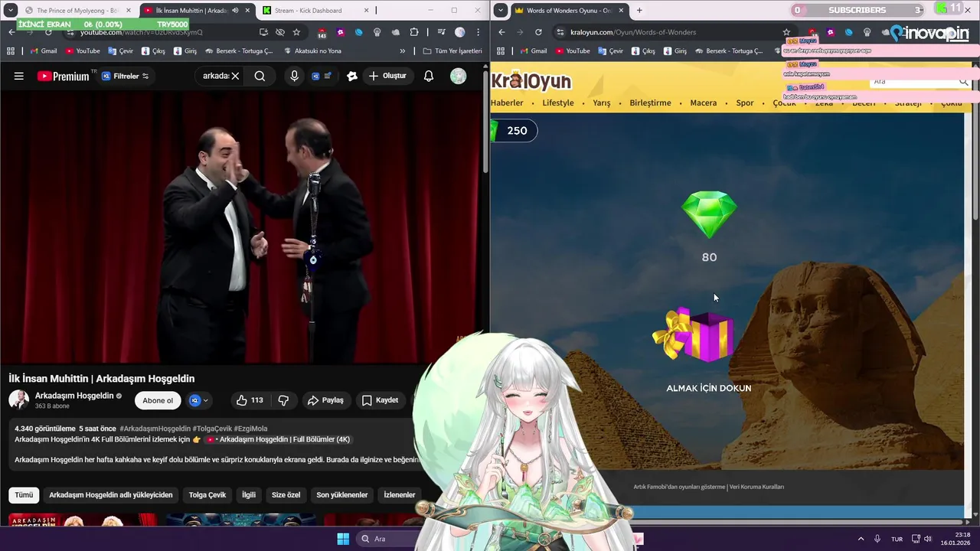Open Giriş bookmark in right window
This screenshot has width=980, height=551.
pos(675,51)
